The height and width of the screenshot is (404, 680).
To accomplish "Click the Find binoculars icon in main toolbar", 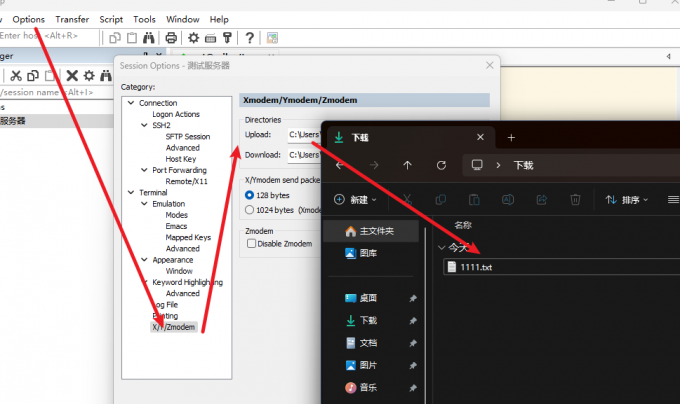I will (149, 38).
